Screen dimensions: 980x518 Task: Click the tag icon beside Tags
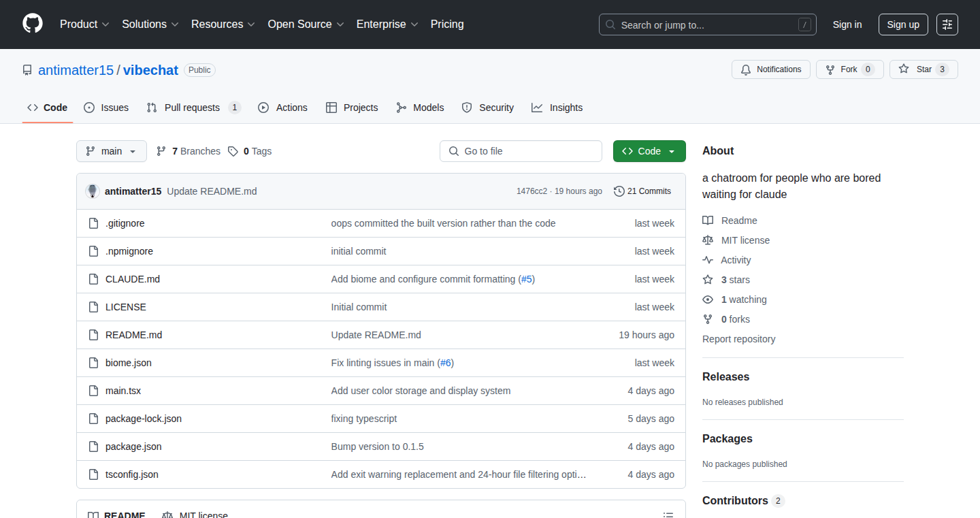point(233,151)
